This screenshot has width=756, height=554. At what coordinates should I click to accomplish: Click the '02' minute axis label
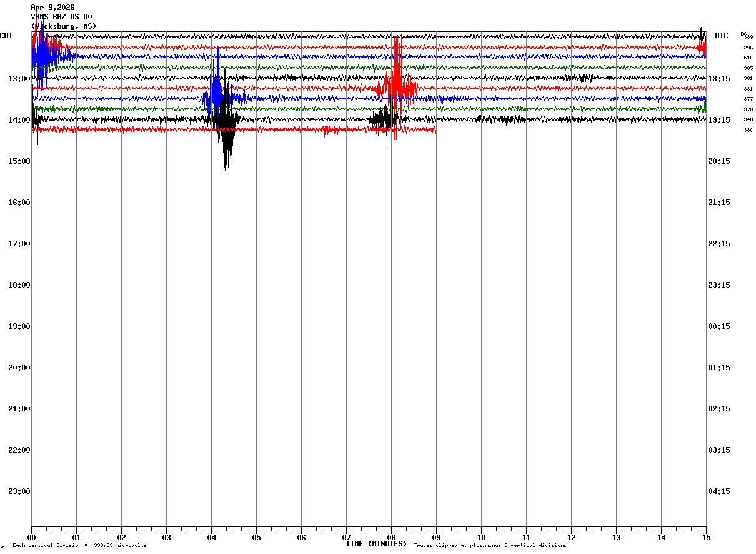[x=121, y=538]
